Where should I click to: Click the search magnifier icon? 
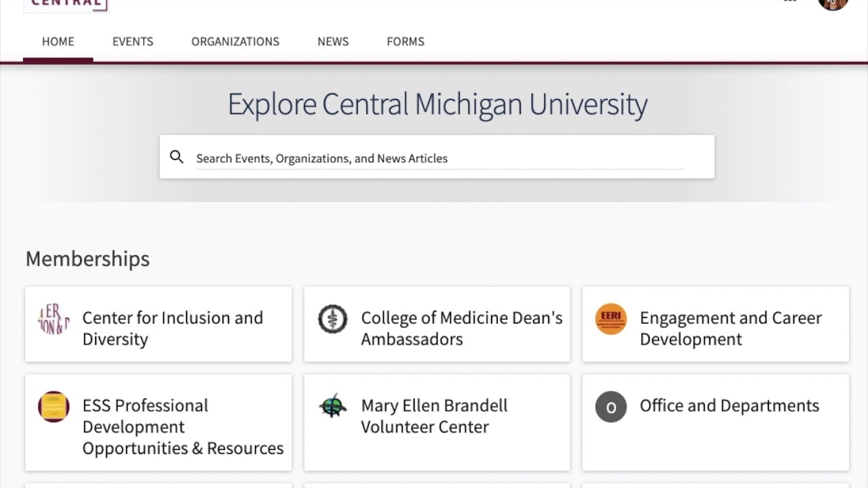coord(176,157)
